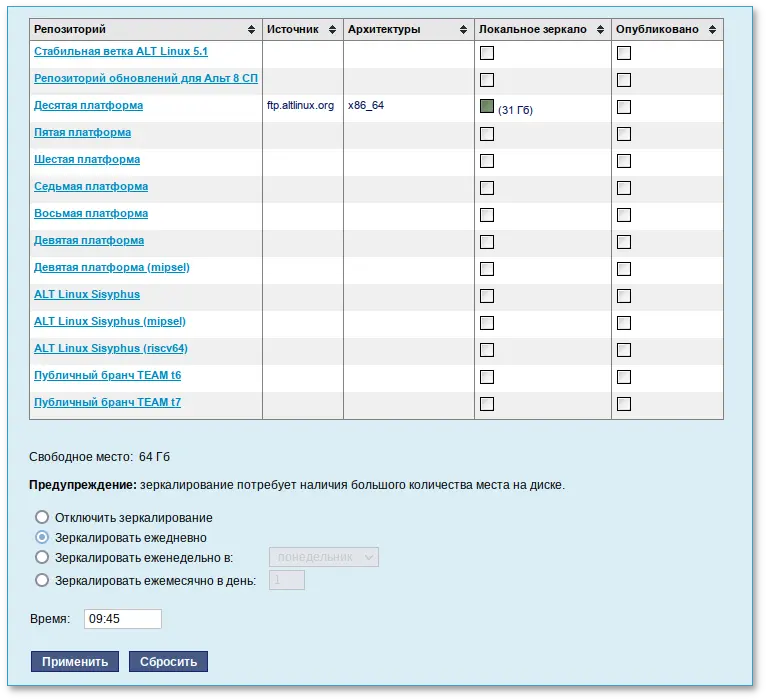The width and height of the screenshot is (766, 700).
Task: Open the понедельник weekday dropdown
Action: pyautogui.click(x=324, y=557)
